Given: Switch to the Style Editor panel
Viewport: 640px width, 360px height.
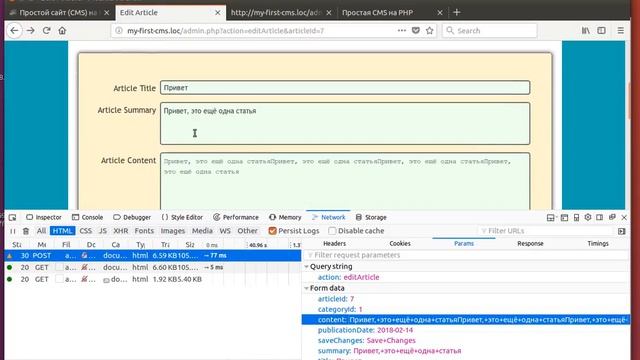Looking at the screenshot, I should [x=182, y=218].
